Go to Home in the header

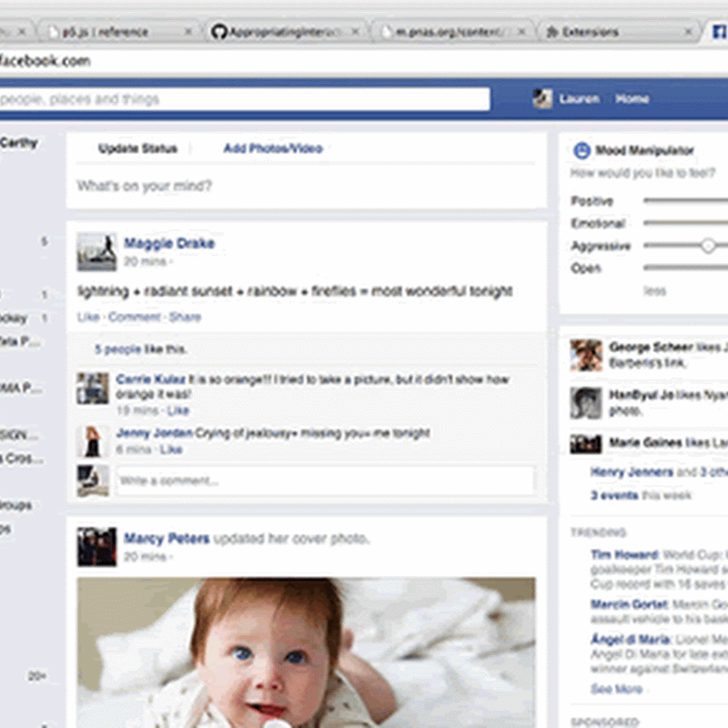click(x=632, y=98)
